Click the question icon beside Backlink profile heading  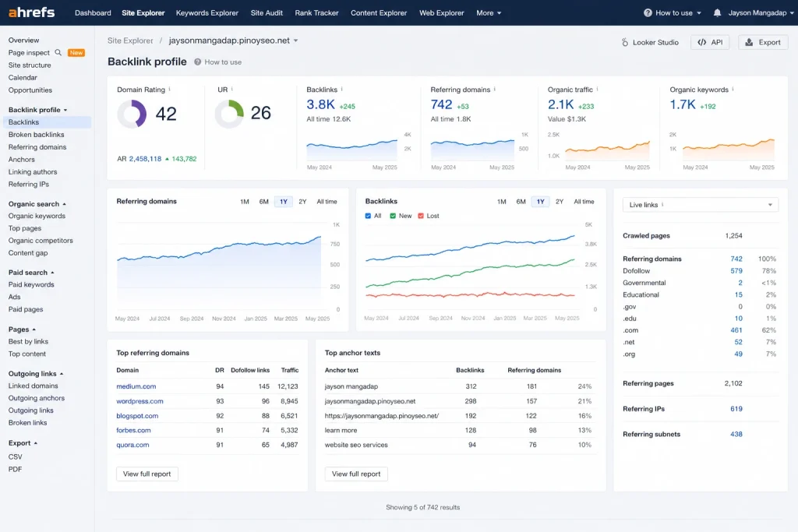click(x=197, y=62)
